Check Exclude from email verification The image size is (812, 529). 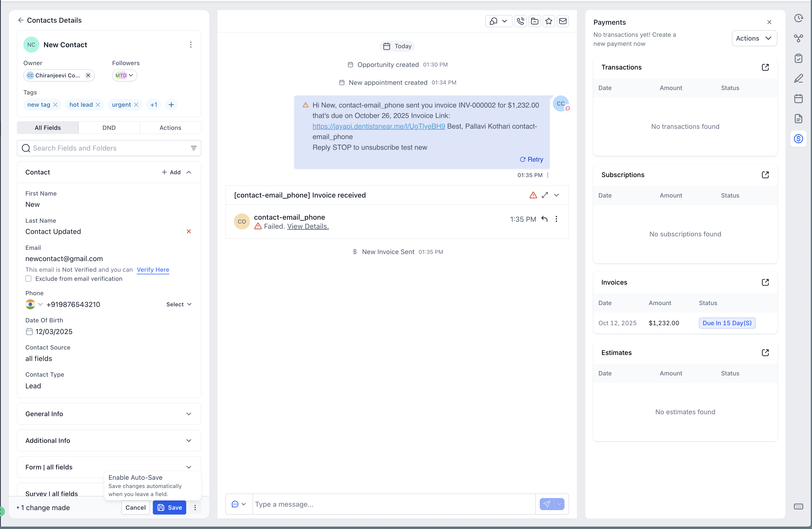pyautogui.click(x=28, y=279)
